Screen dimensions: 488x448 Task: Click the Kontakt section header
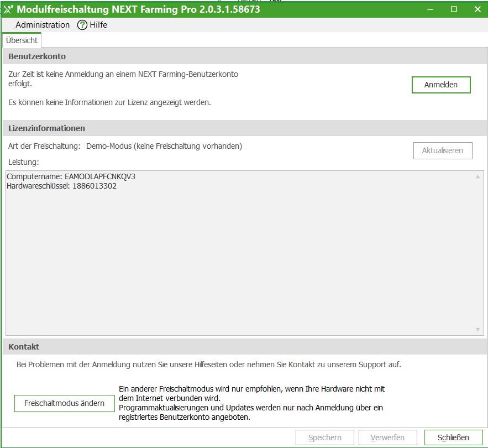(x=245, y=347)
